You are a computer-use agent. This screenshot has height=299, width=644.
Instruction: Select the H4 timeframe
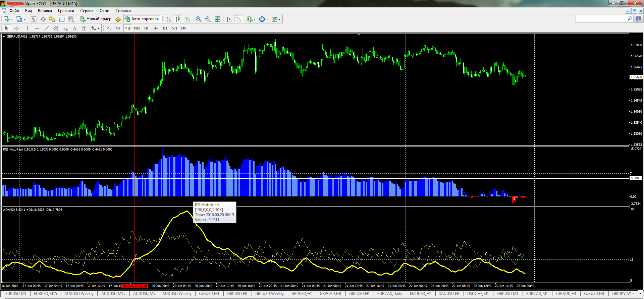(x=155, y=28)
